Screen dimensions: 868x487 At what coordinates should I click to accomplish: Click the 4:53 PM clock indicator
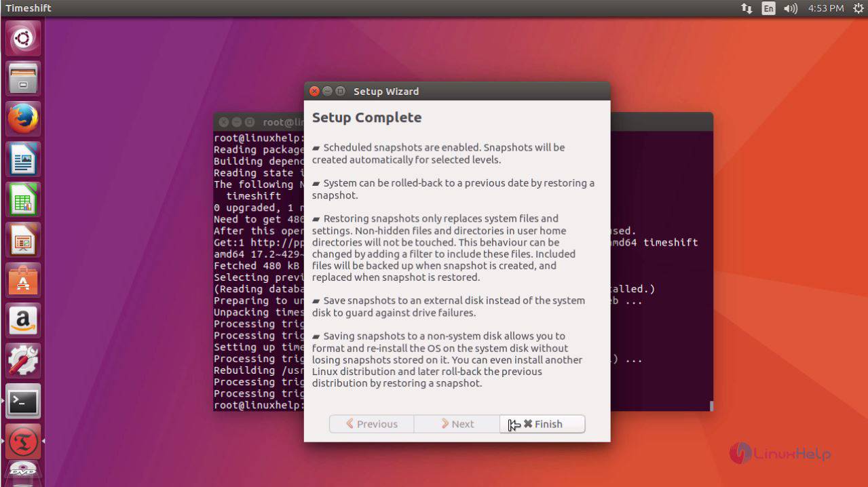point(826,8)
